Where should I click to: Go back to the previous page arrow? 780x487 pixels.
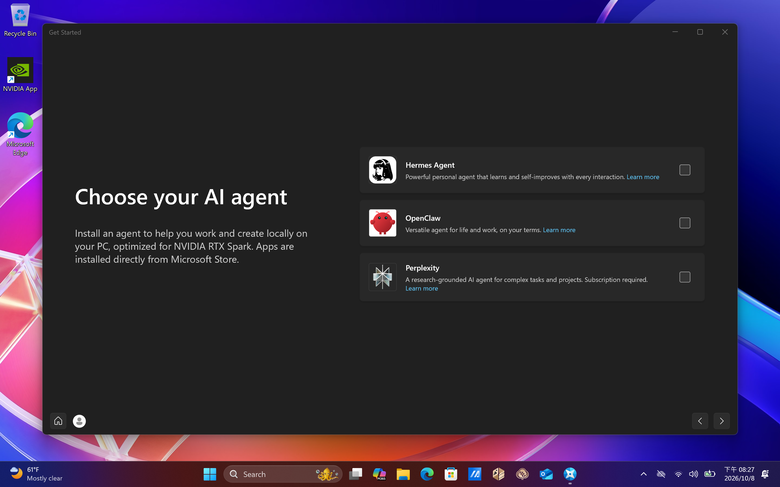[x=700, y=421]
